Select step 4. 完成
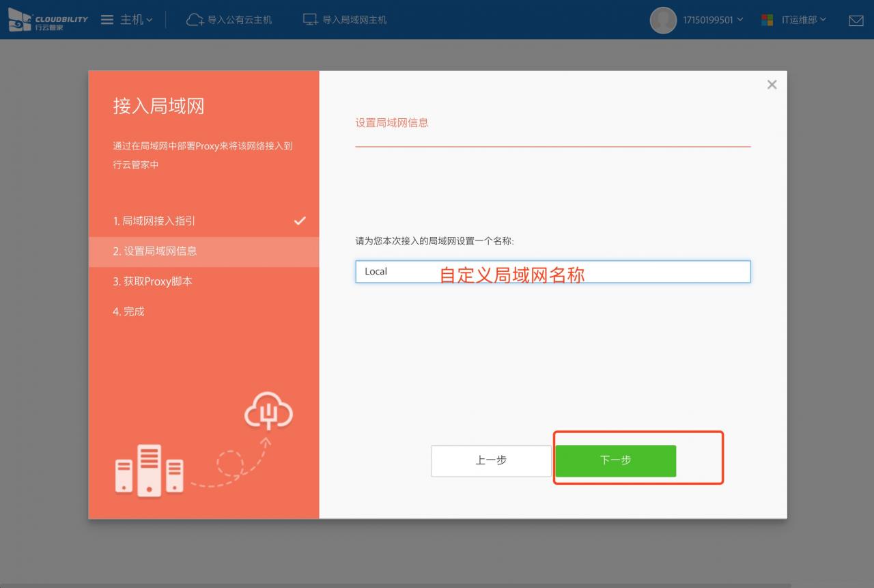This screenshot has height=588, width=874. click(128, 311)
